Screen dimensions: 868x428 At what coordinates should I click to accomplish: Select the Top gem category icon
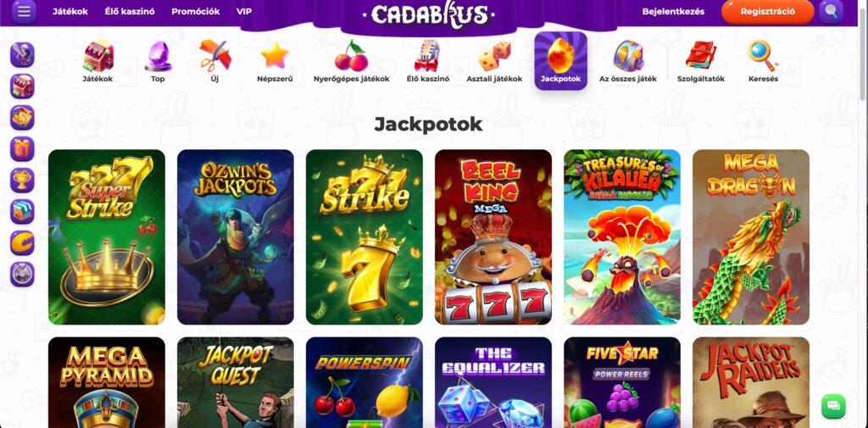click(158, 62)
